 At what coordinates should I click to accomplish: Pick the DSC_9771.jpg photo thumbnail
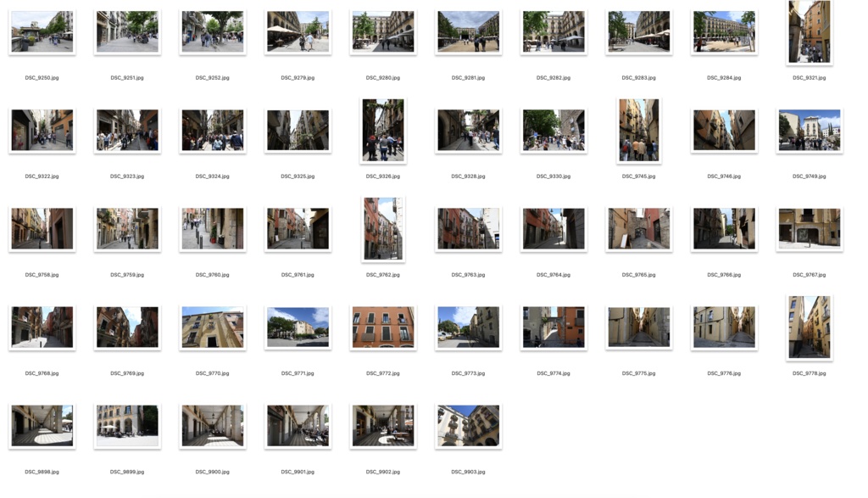[x=298, y=328]
